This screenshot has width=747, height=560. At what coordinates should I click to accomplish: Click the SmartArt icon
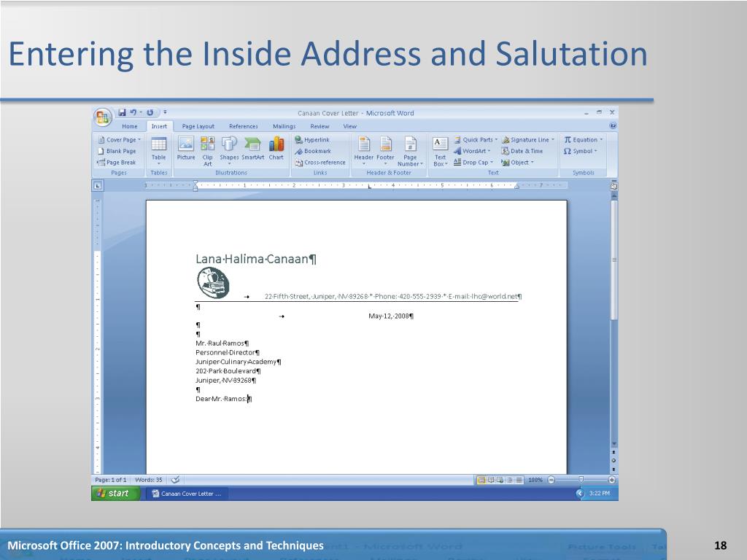252,148
